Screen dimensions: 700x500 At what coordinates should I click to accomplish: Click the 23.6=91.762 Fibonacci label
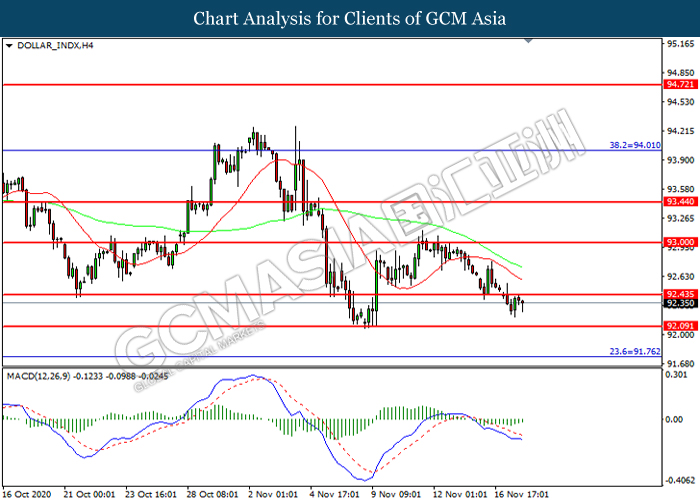coord(635,351)
